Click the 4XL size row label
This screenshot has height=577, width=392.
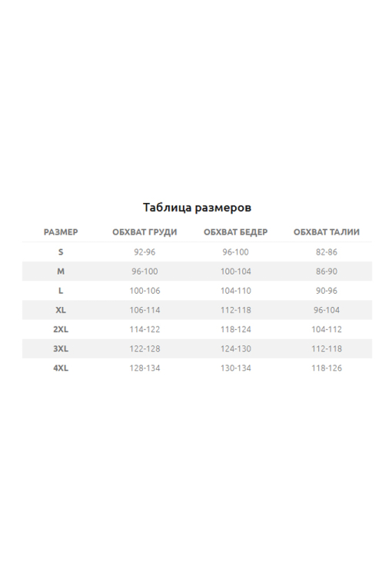pos(61,368)
